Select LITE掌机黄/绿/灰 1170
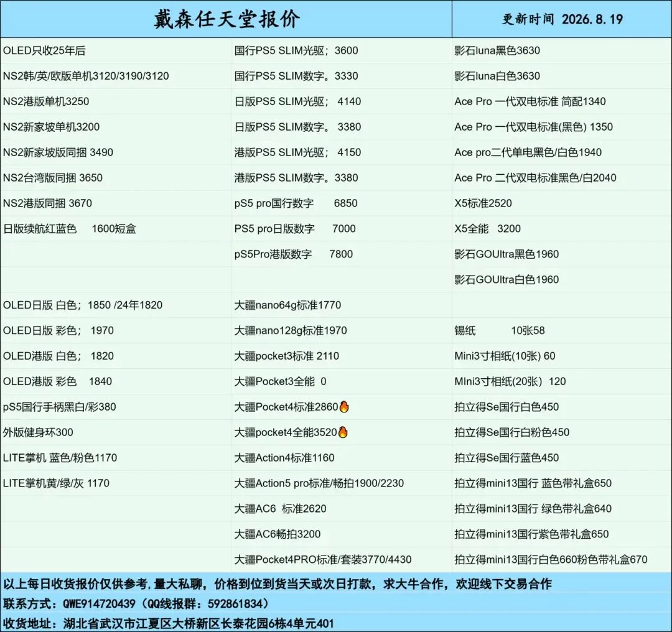 click(x=56, y=483)
